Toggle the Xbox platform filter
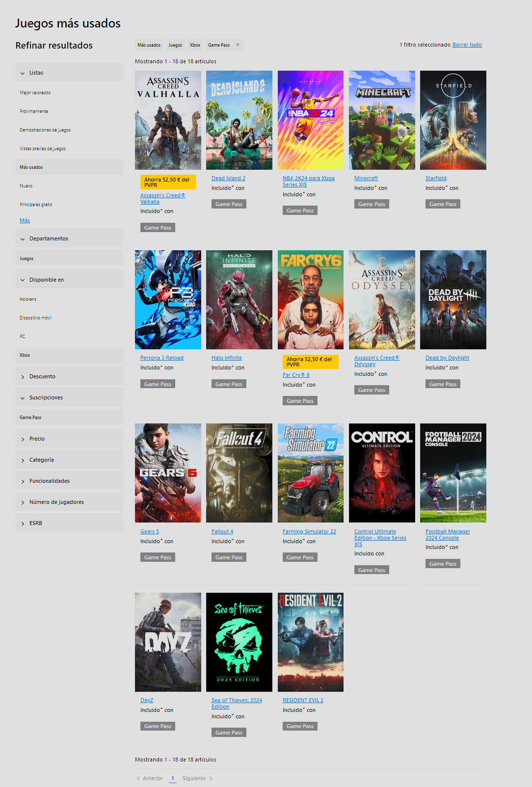Image resolution: width=532 pixels, height=787 pixels. [69, 355]
